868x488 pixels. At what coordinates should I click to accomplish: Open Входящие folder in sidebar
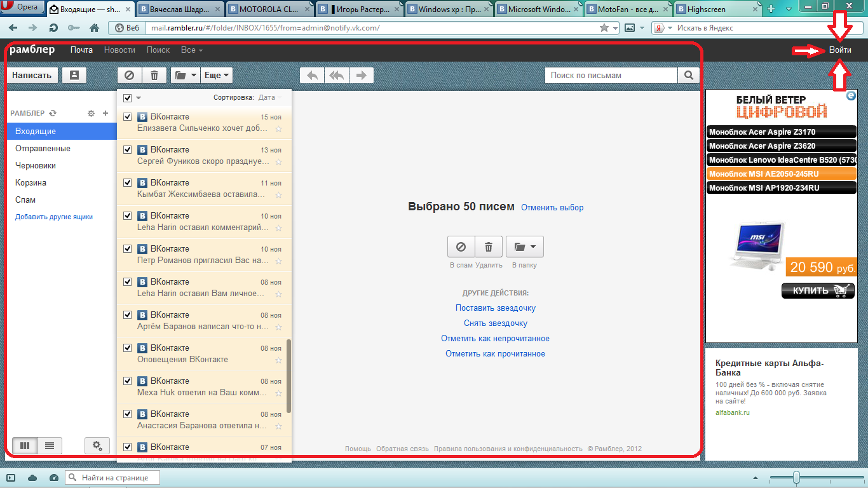click(62, 131)
